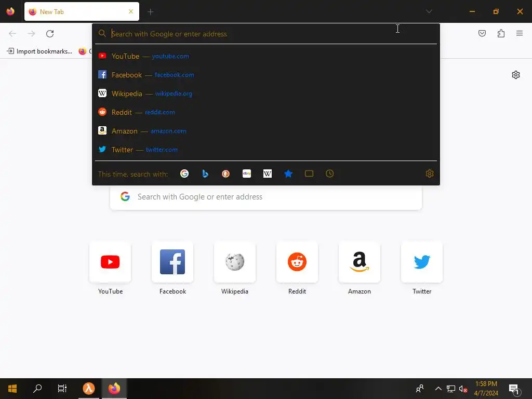Search open tabs with tab icon
This screenshot has height=399, width=532.
309,174
